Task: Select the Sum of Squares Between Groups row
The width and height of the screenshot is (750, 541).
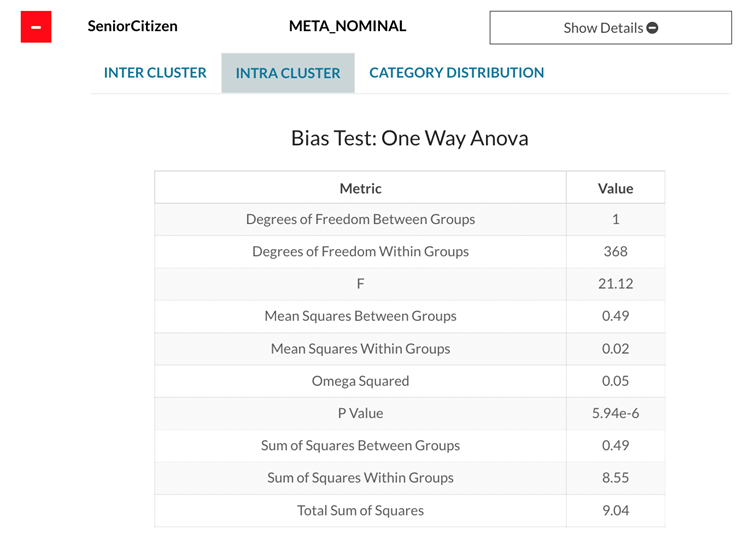Action: [360, 446]
